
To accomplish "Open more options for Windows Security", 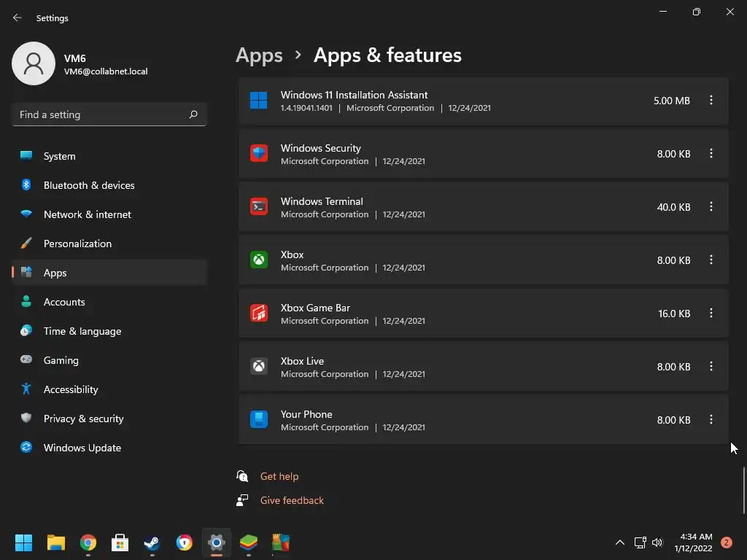I will point(711,153).
